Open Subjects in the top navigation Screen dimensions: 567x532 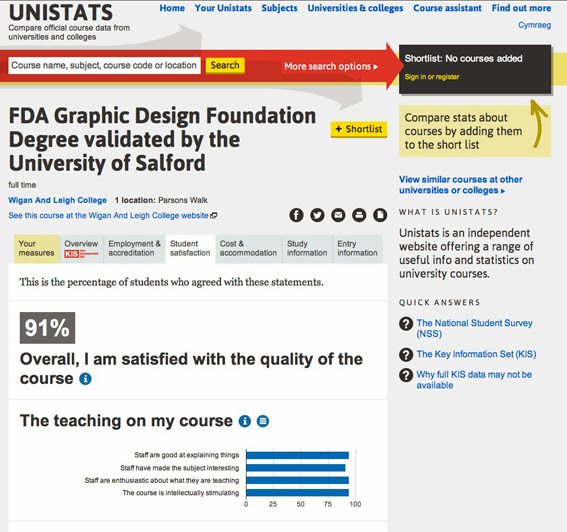(280, 8)
